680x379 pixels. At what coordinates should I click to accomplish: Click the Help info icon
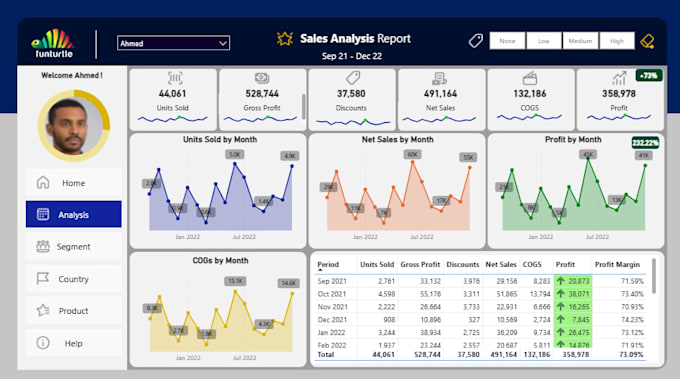pos(43,343)
